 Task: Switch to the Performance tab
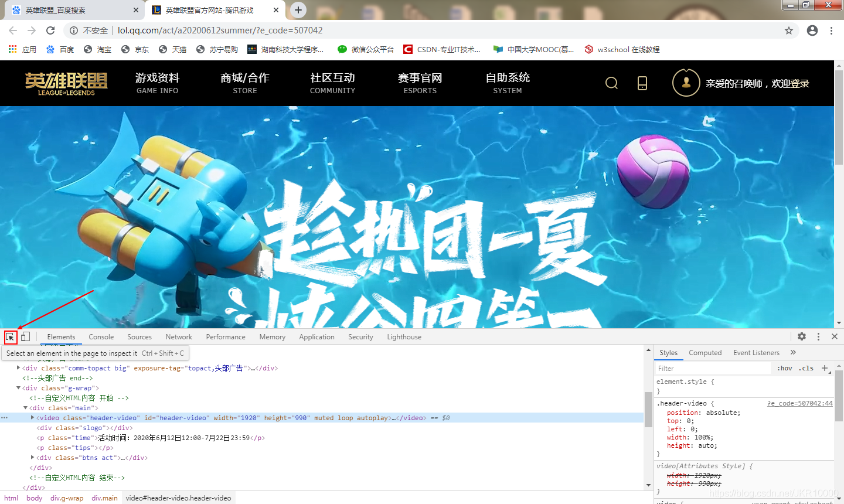coord(226,337)
